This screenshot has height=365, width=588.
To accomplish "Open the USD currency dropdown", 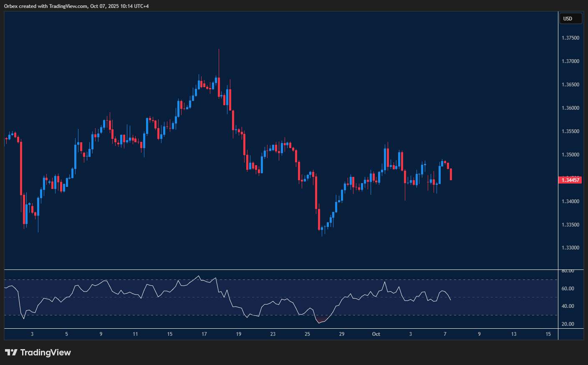I will tap(570, 18).
